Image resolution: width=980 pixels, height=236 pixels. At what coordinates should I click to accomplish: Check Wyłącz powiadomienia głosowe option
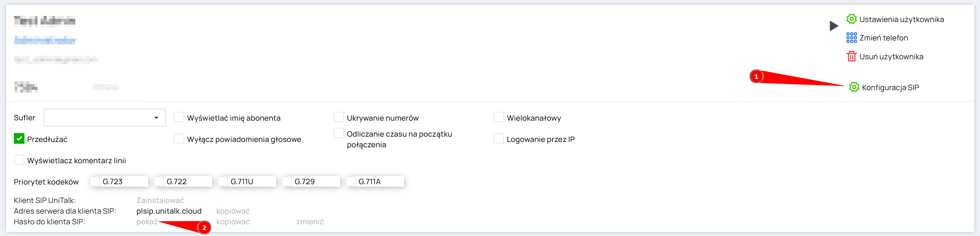coord(179,139)
